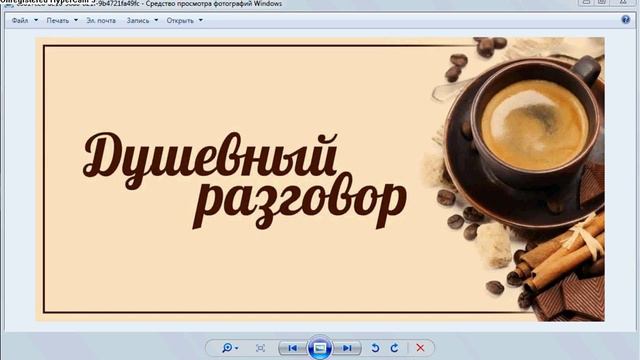
Task: Open the zoom magnifier control
Action: pyautogui.click(x=227, y=348)
